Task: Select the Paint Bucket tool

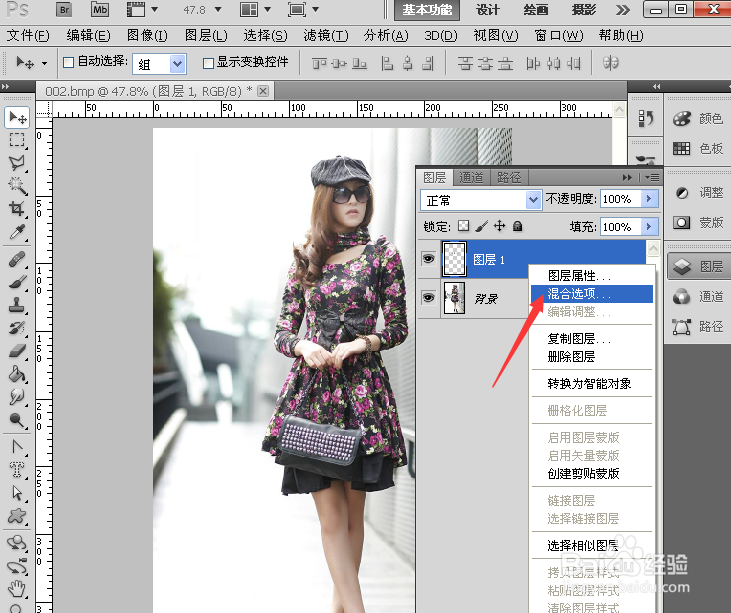Action: (x=17, y=374)
